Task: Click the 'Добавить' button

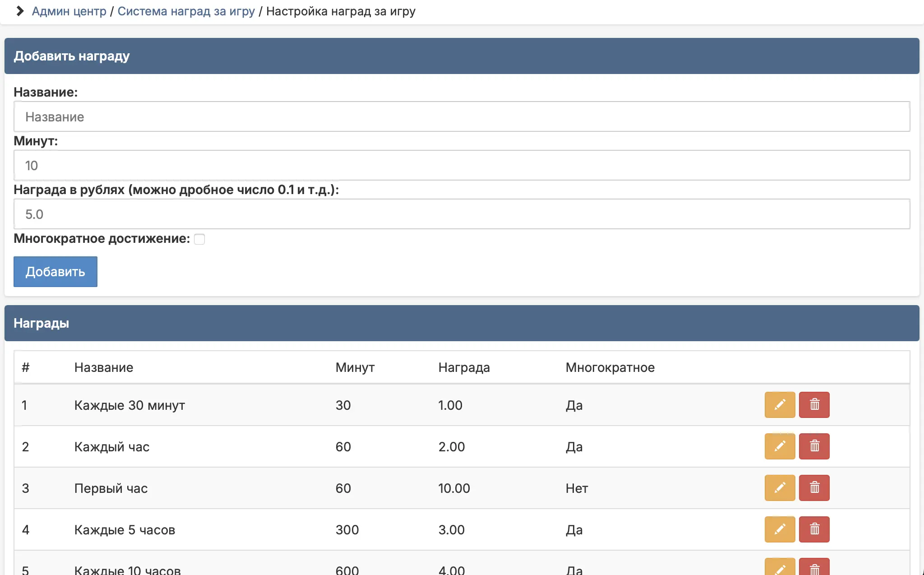Action: pos(55,272)
